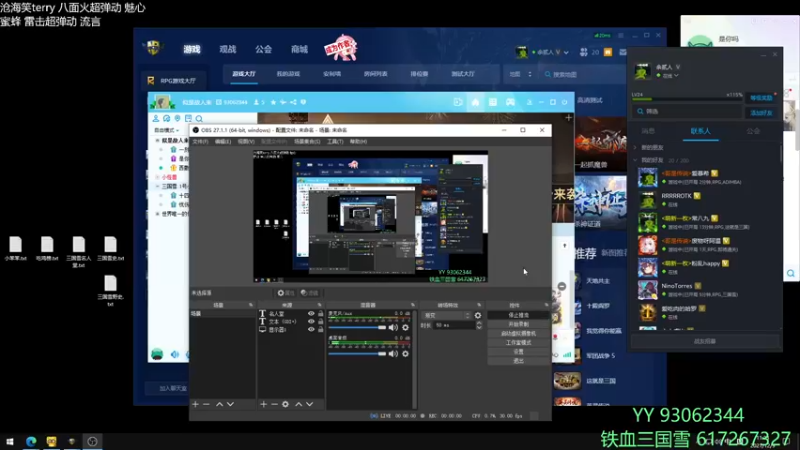The image size is (800, 450).
Task: Favorite channel with star icon in YY header
Action: tap(273, 102)
